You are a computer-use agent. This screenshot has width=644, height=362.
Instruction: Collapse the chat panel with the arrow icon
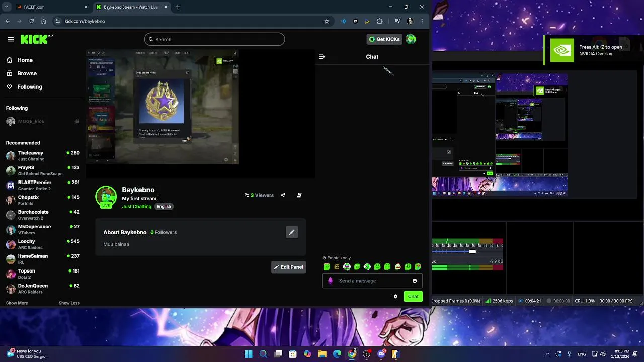point(322,57)
